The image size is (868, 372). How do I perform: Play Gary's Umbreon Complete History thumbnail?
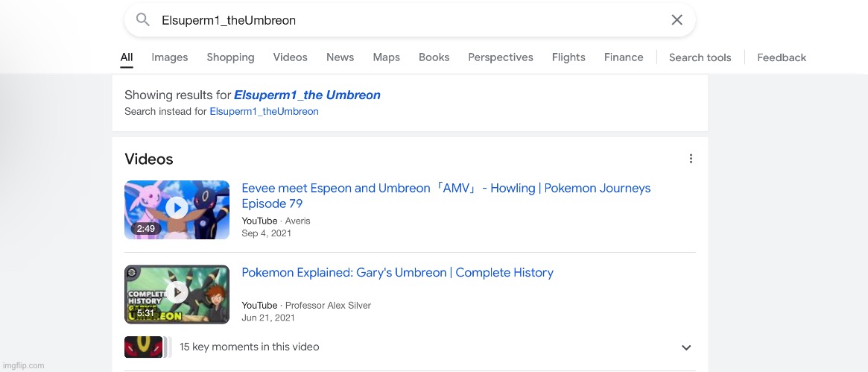[177, 294]
